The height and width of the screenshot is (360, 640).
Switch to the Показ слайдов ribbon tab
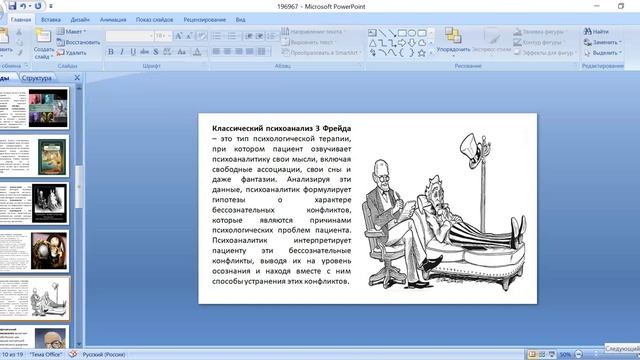(x=154, y=19)
